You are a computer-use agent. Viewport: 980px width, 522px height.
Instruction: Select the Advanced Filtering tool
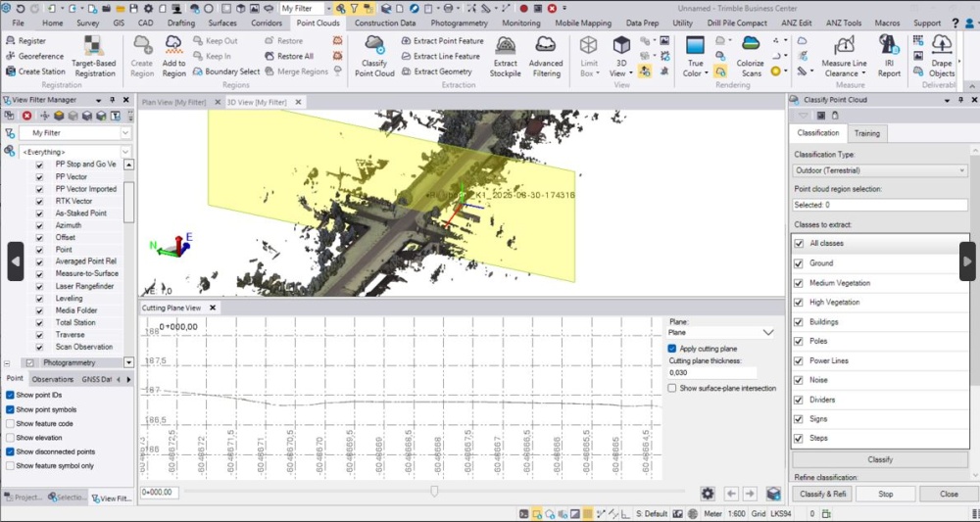pyautogui.click(x=546, y=46)
